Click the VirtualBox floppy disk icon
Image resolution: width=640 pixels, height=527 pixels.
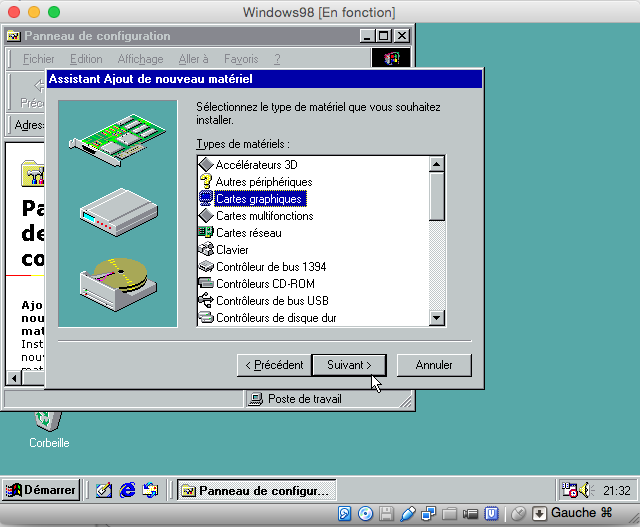tap(386, 514)
